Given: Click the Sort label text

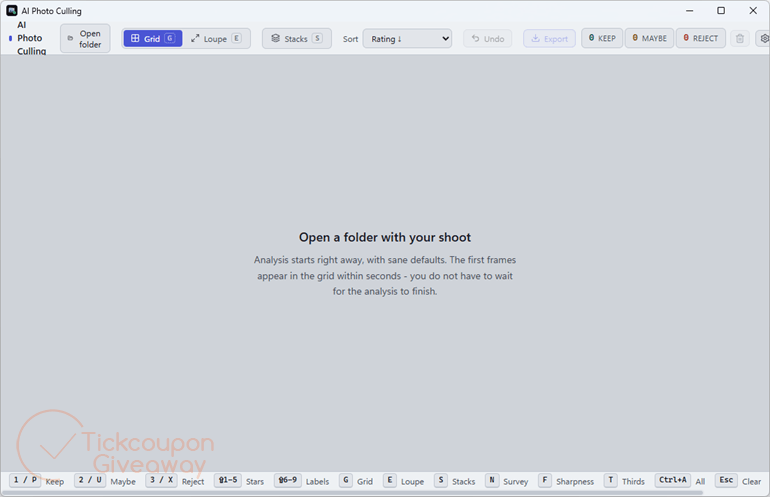Looking at the screenshot, I should [x=350, y=39].
